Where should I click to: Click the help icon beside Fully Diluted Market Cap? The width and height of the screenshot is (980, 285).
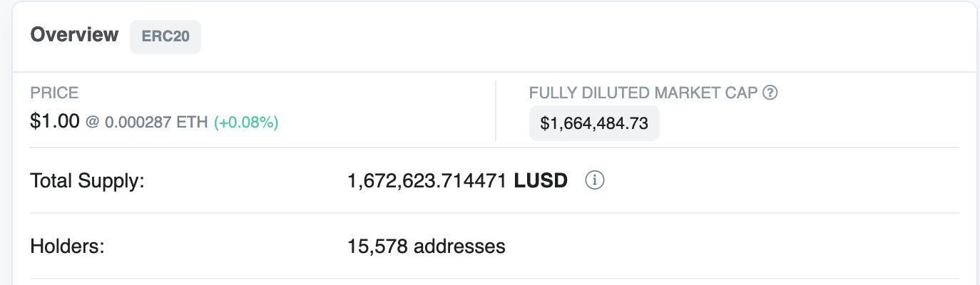pos(770,93)
